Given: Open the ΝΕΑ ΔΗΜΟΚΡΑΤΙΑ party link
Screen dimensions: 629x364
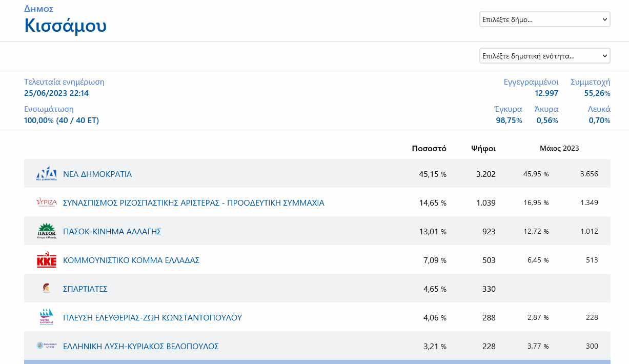Looking at the screenshot, I should pos(97,174).
